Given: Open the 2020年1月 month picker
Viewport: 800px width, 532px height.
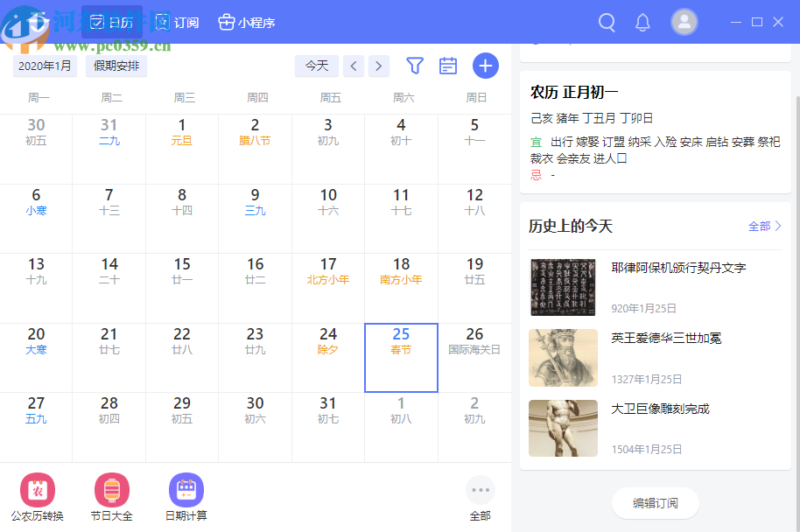Looking at the screenshot, I should [45, 66].
